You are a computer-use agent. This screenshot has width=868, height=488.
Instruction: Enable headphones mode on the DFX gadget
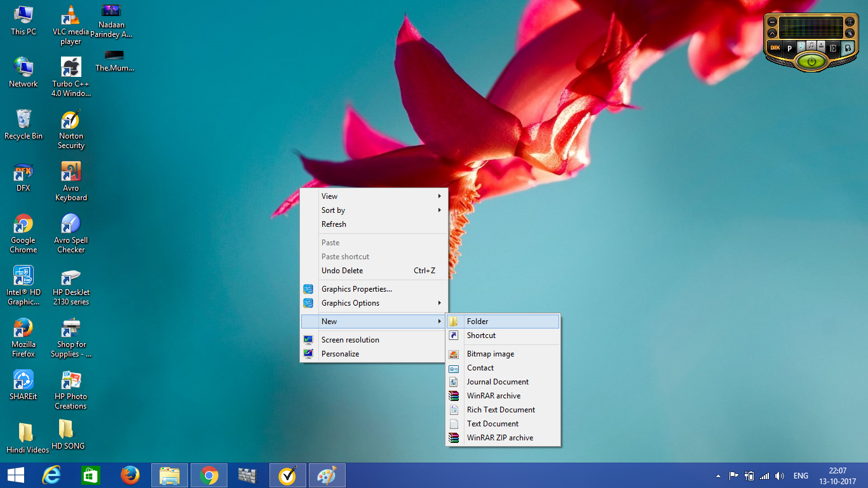coord(848,48)
